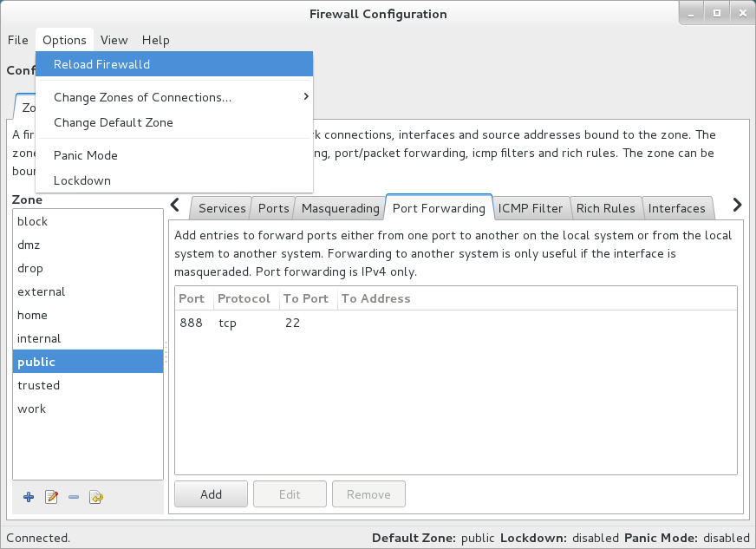Switch to the Rich Rules tab

tap(606, 208)
